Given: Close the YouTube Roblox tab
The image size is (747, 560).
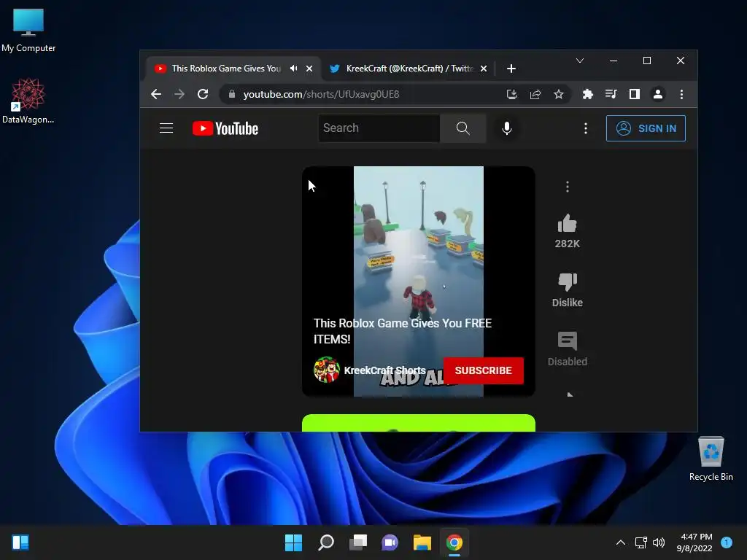Looking at the screenshot, I should coord(309,69).
